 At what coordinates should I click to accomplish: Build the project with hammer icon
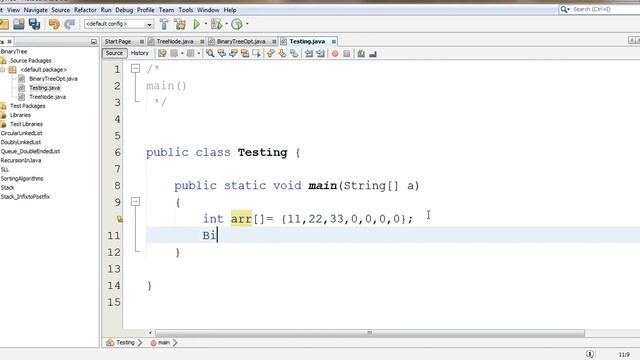pyautogui.click(x=164, y=24)
